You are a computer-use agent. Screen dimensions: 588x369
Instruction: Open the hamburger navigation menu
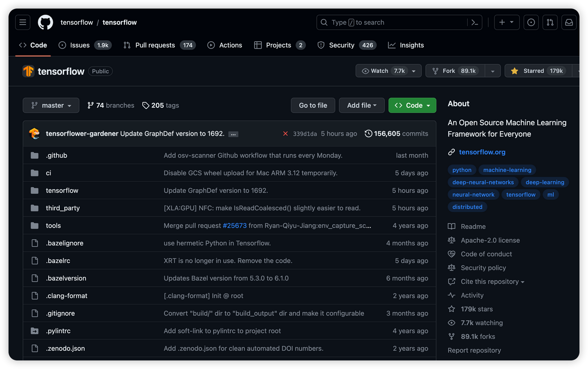point(23,22)
